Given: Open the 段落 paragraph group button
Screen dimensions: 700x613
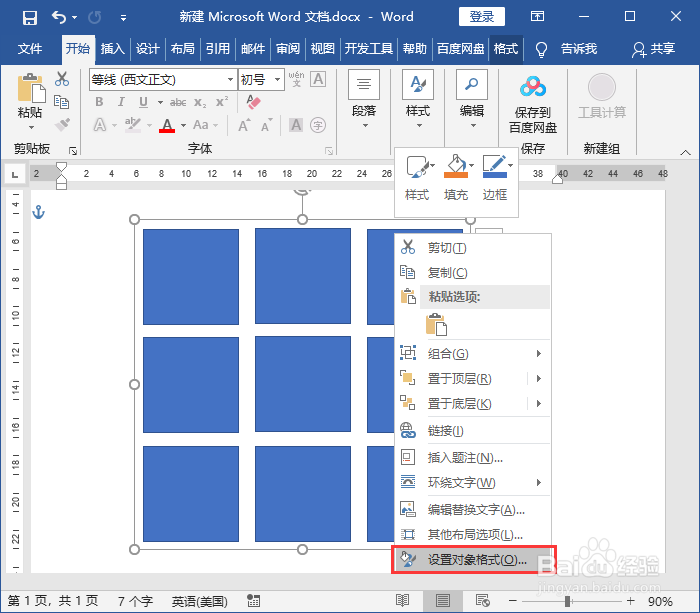Looking at the screenshot, I should click(364, 99).
